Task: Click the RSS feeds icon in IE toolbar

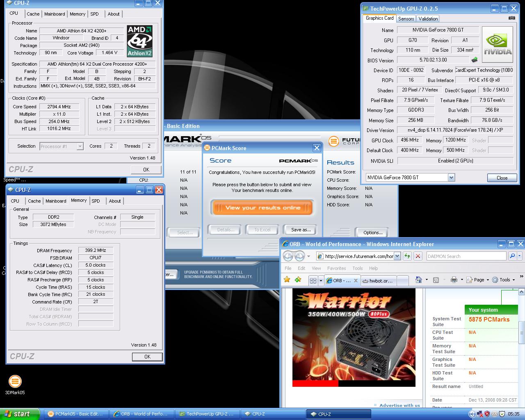Action: coord(436,280)
